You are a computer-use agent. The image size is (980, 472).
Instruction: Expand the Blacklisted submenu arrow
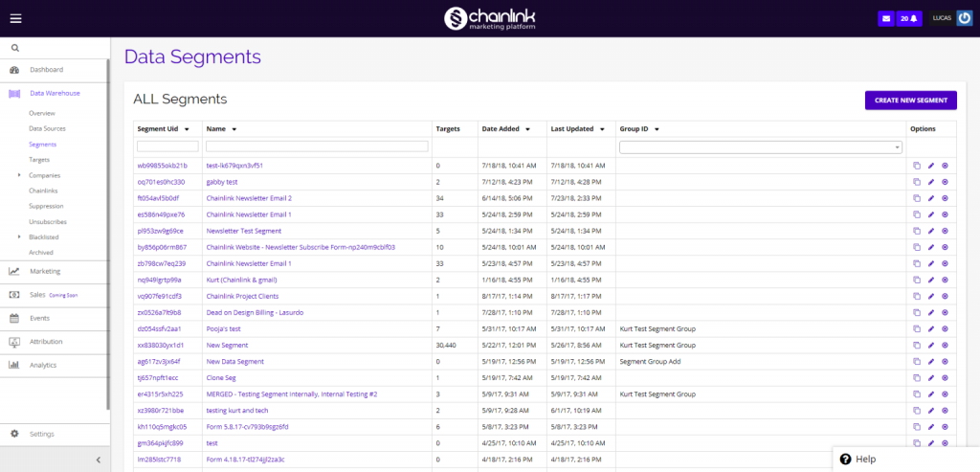coord(19,236)
